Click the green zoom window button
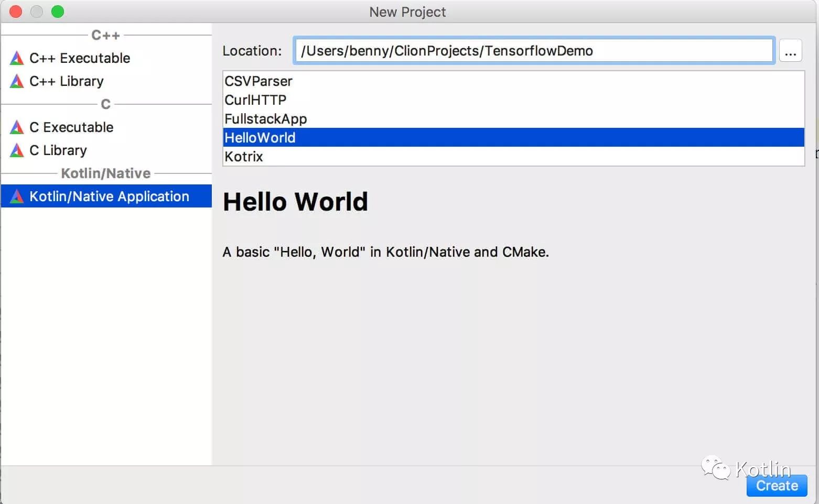 58,12
